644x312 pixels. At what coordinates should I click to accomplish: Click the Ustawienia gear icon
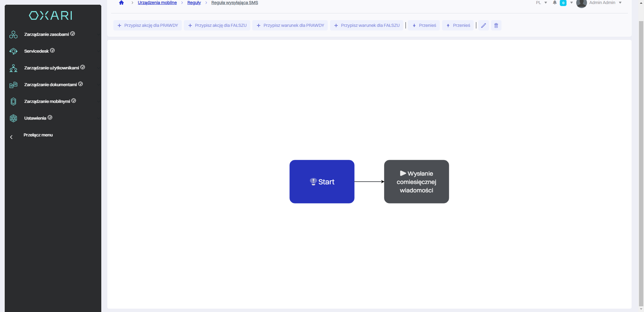click(13, 118)
